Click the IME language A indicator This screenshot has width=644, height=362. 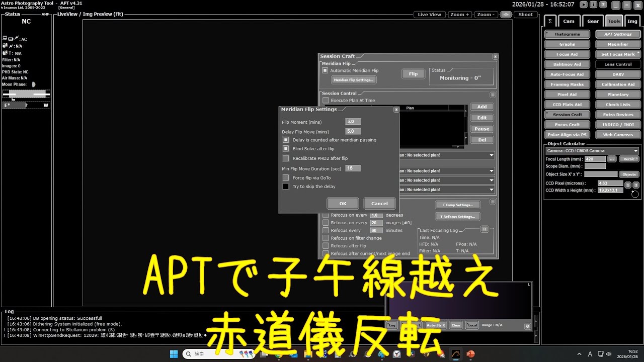click(x=590, y=354)
